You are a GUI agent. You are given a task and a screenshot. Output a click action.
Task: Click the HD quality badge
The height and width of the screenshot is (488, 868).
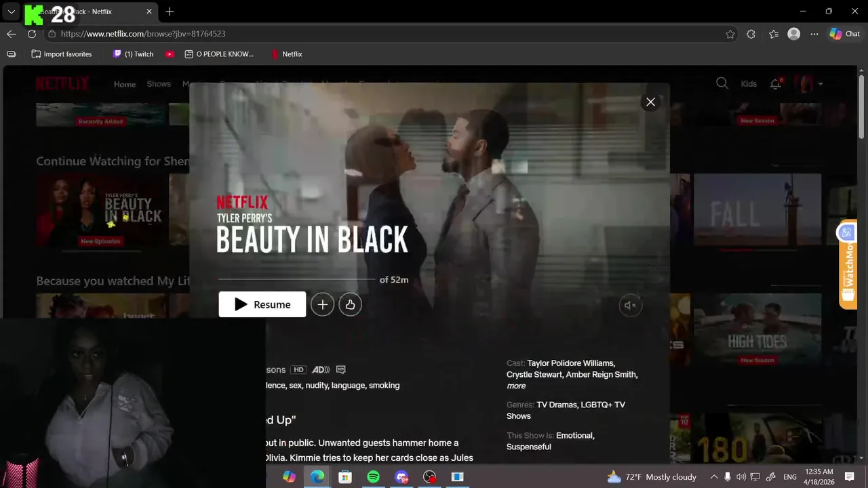coord(298,369)
